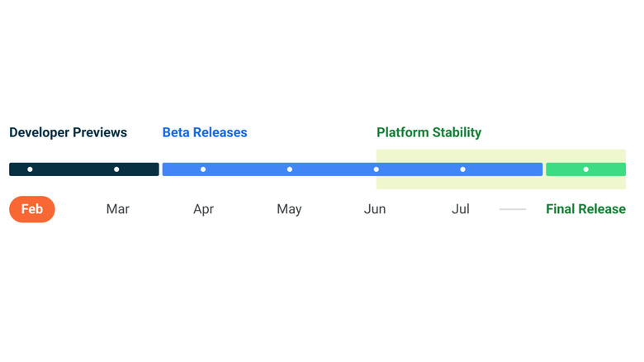
Task: Select the April dot on the blue bar
Action: point(203,169)
